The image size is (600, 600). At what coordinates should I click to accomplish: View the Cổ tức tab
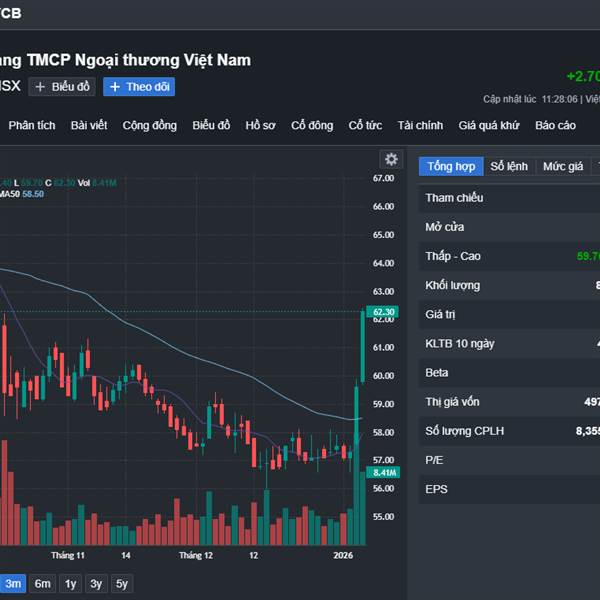365,125
